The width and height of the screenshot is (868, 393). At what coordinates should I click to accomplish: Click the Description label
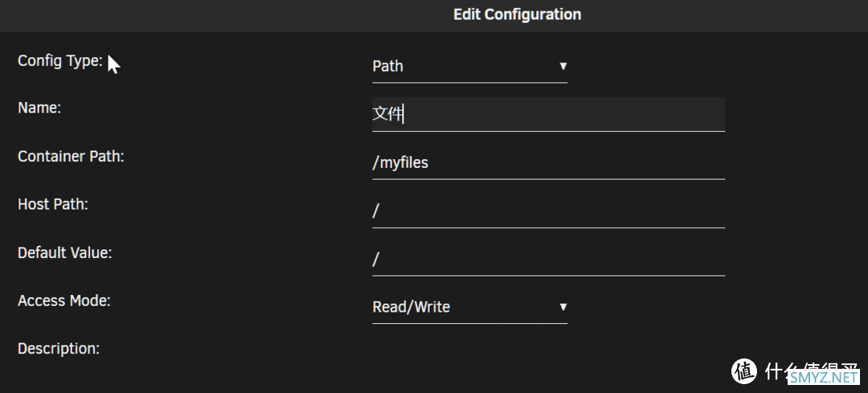tap(59, 350)
